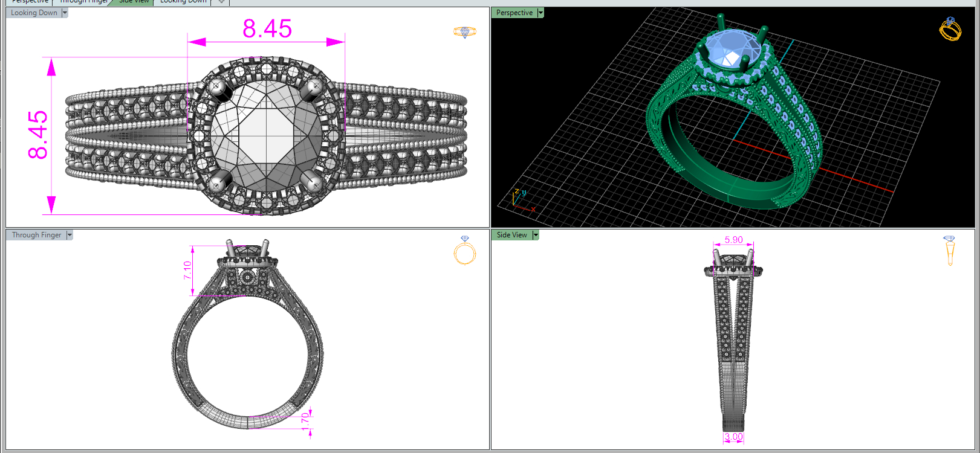
Task: Switch to the Side View tab at top
Action: click(134, 2)
